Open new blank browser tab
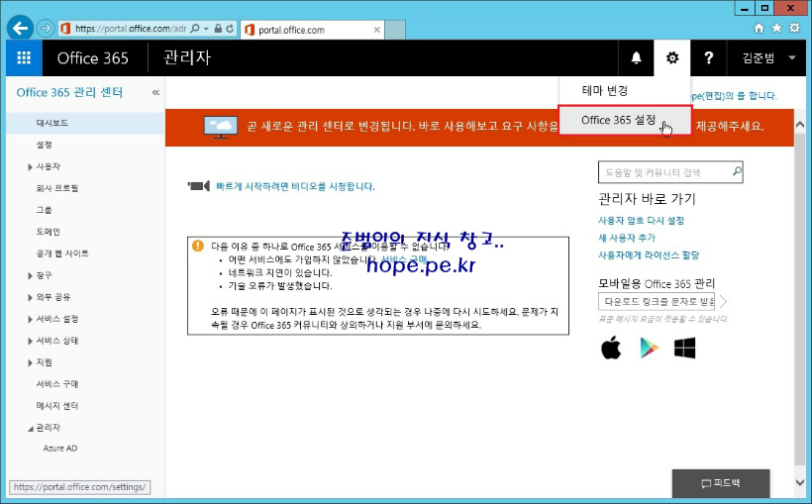The image size is (812, 504). tap(395, 30)
